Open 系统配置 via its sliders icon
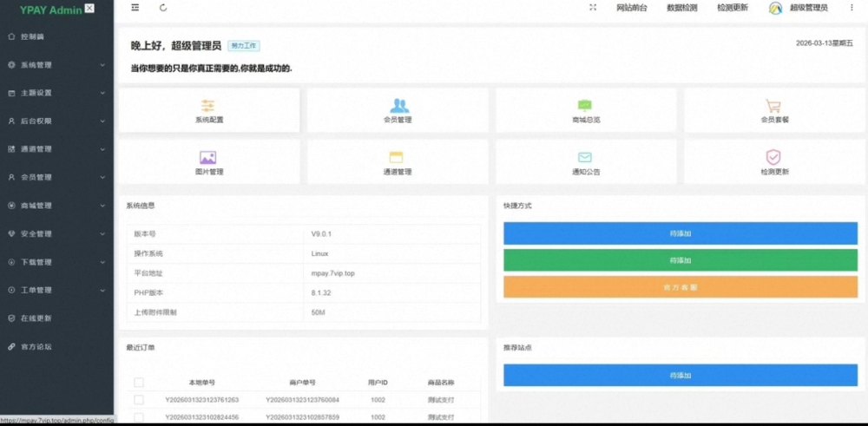This screenshot has width=868, height=426. [x=208, y=106]
